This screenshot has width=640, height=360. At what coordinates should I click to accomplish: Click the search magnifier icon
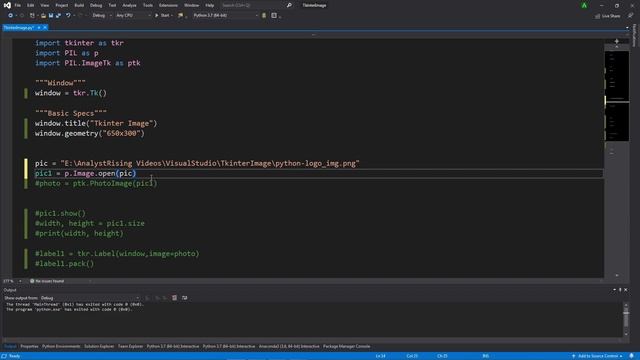point(289,5)
